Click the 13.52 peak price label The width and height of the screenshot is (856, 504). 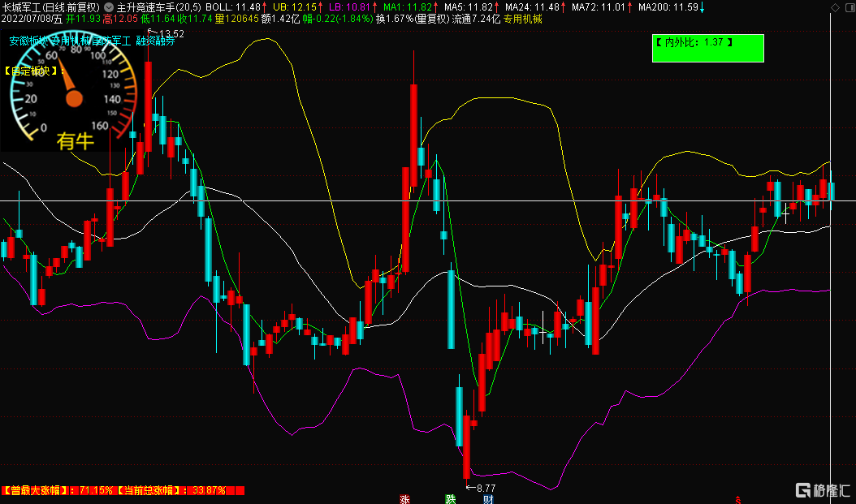pos(171,34)
